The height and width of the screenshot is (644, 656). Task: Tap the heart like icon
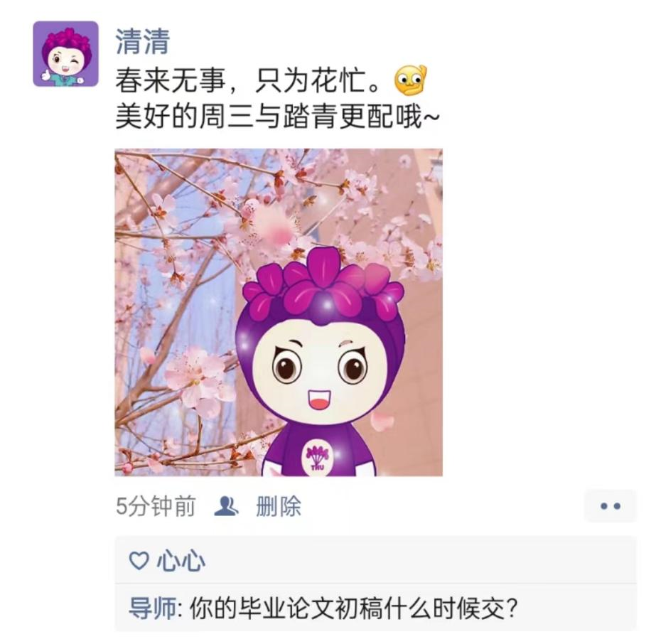(x=139, y=561)
